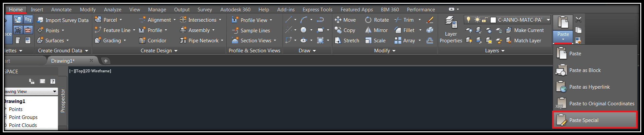Click the Scale tool
The height and width of the screenshot is (135, 644).
click(375, 41)
